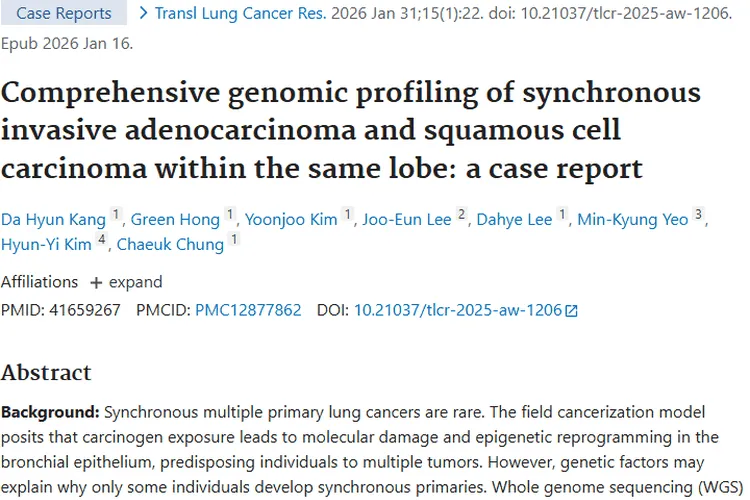Open author Chaeuk Chung
750x500 pixels.
pyautogui.click(x=170, y=244)
